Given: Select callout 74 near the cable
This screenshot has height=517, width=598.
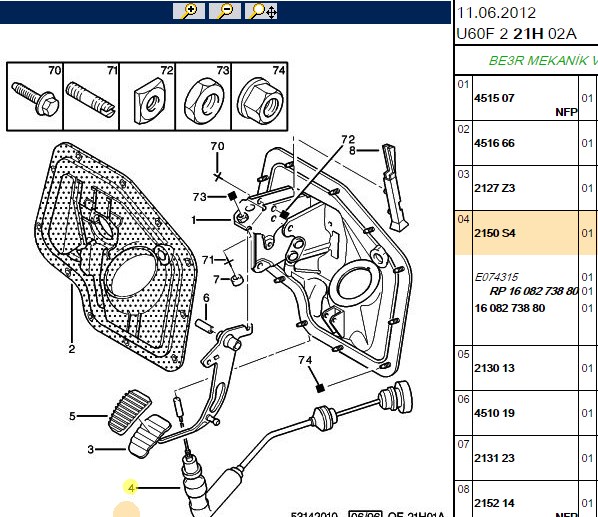Looking at the screenshot, I should coord(305,360).
